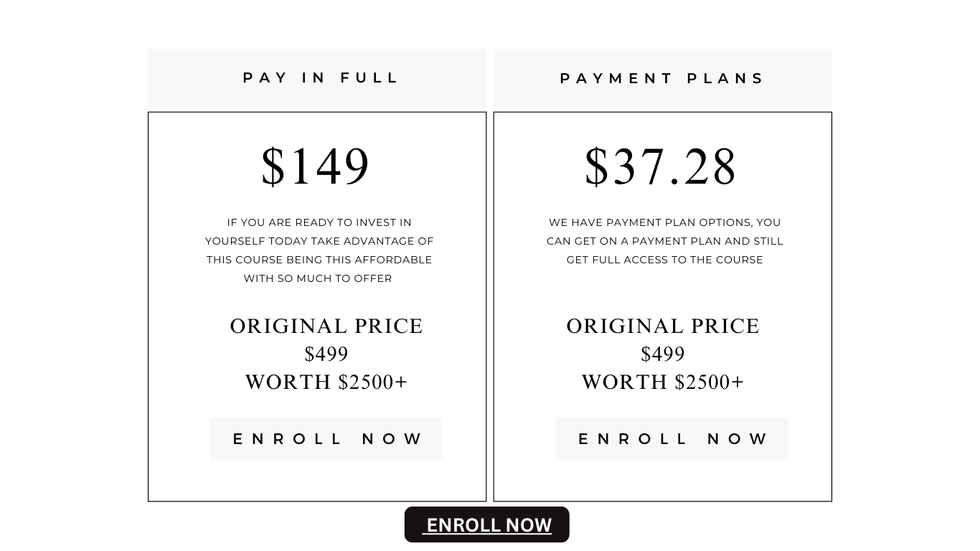Click the line 'Get full access to the course'
Screen dimensions: 980x551
[x=665, y=260]
